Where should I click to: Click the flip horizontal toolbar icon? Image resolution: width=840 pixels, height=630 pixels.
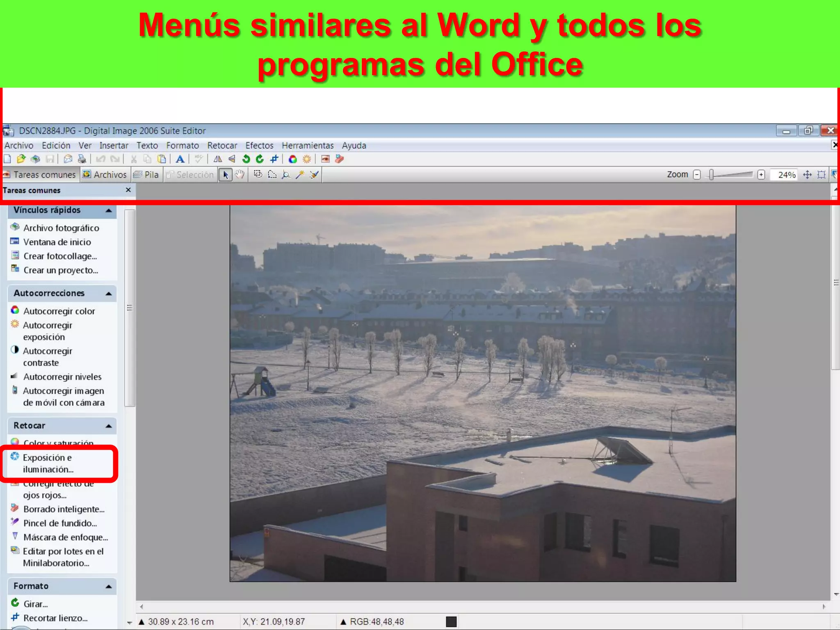[218, 159]
